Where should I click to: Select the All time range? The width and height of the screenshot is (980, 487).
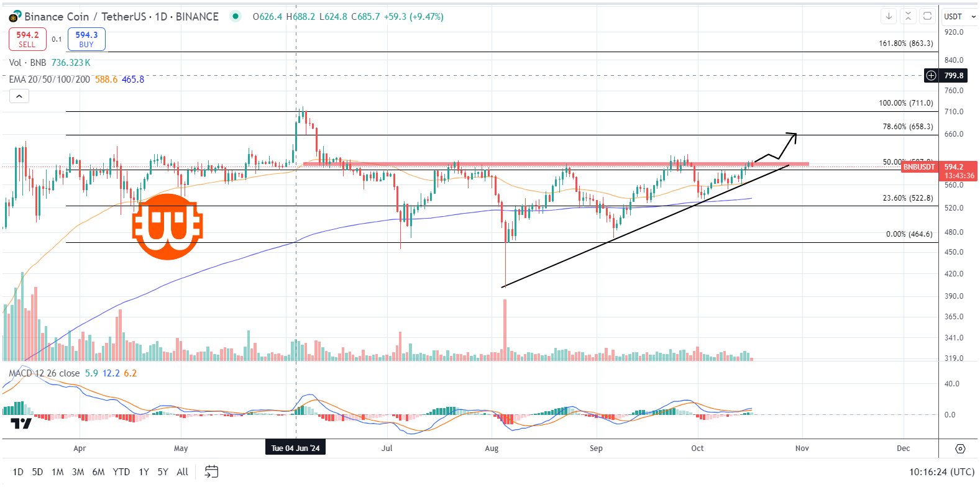(182, 472)
